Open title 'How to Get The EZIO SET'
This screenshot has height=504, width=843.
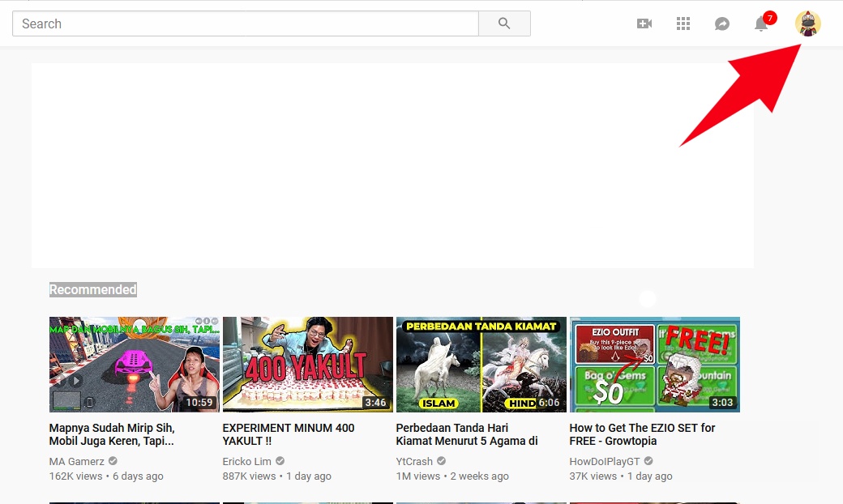point(643,434)
